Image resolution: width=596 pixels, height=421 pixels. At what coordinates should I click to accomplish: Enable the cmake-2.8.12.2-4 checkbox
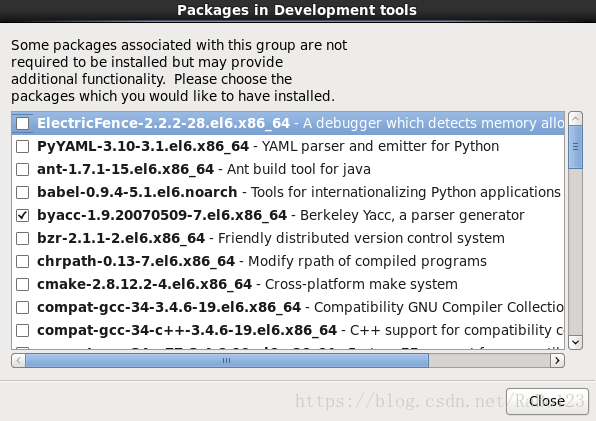coord(22,284)
